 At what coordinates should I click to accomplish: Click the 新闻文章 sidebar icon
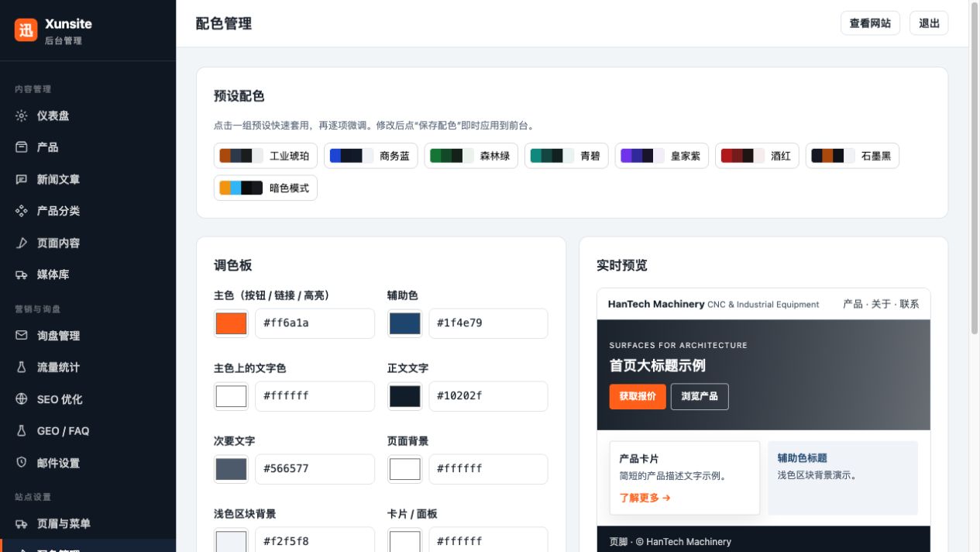click(22, 179)
